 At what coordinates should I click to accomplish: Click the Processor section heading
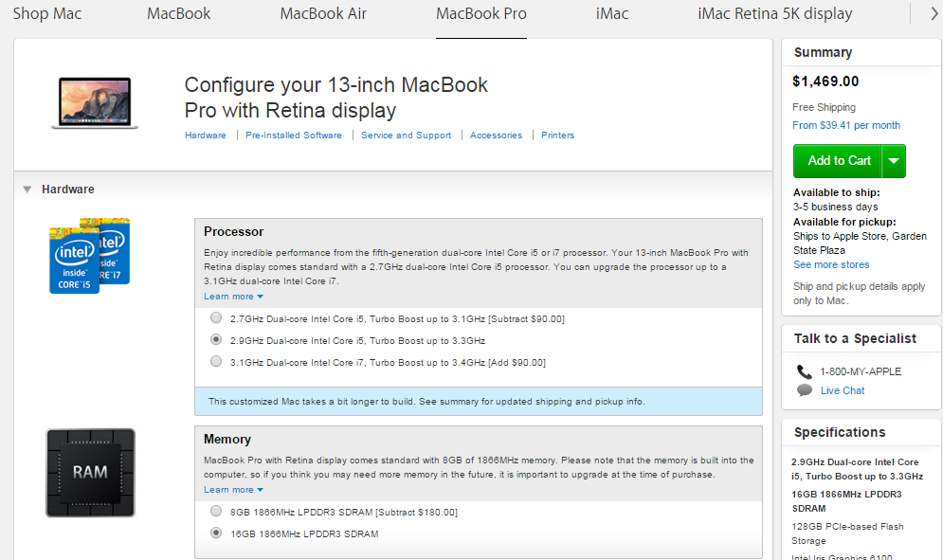(233, 231)
